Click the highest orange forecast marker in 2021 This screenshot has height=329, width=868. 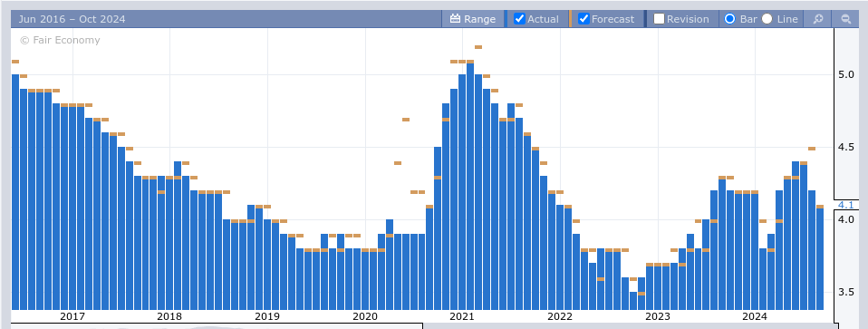pos(478,47)
